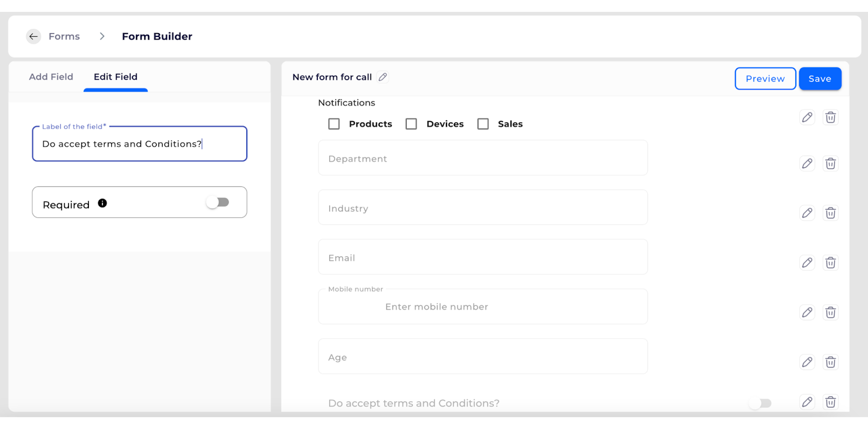Delete the Mobile number field
The width and height of the screenshot is (868, 429).
point(831,312)
